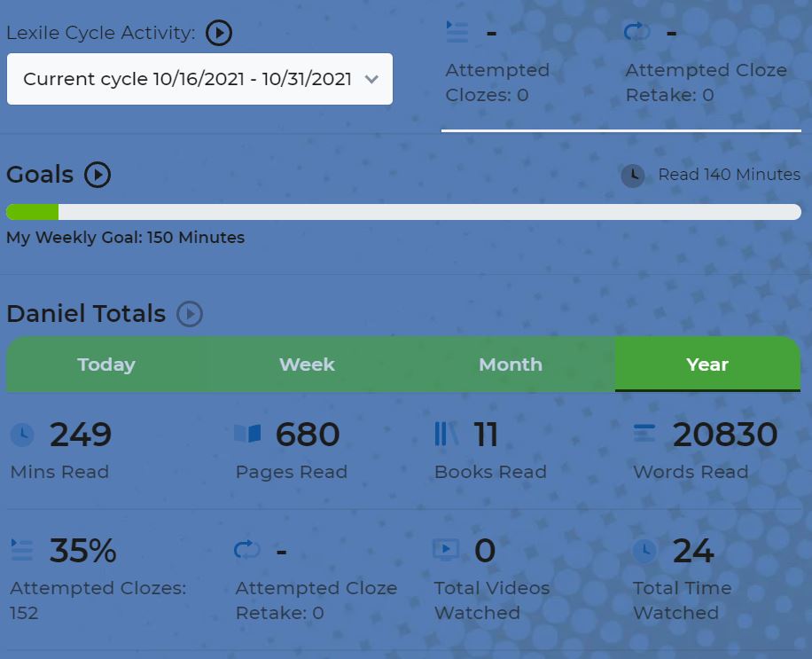Image resolution: width=812 pixels, height=659 pixels.
Task: Click the 35% Attempted Clozes list icon
Action: 22,551
